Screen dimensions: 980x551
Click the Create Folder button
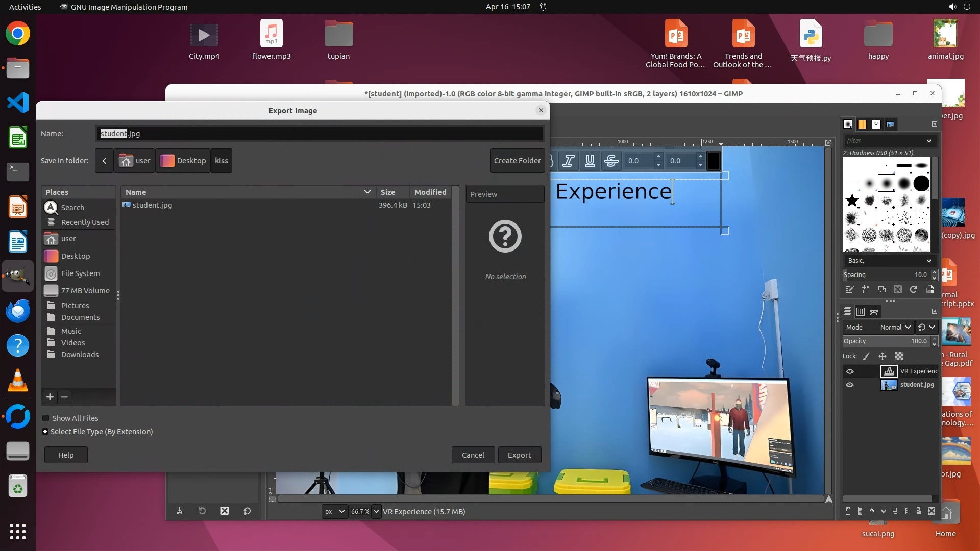(517, 161)
